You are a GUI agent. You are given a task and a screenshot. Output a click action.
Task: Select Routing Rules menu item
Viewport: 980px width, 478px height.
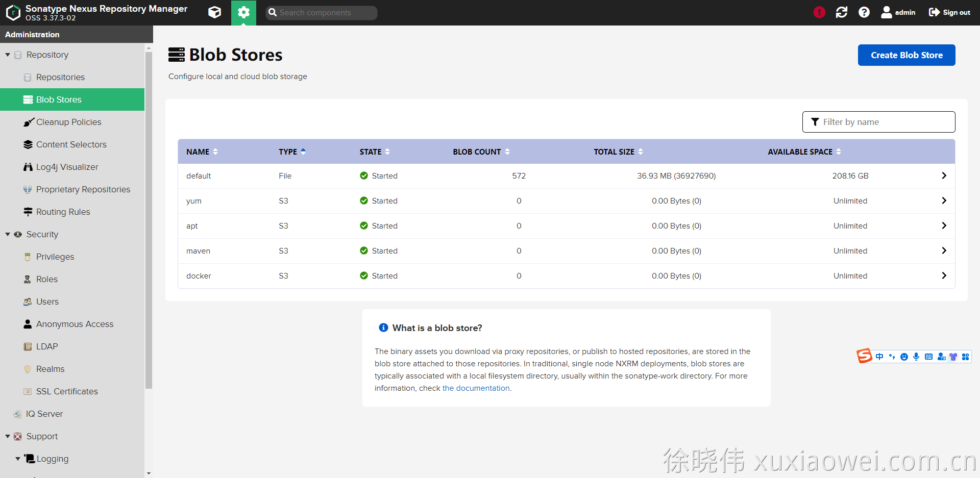point(63,212)
